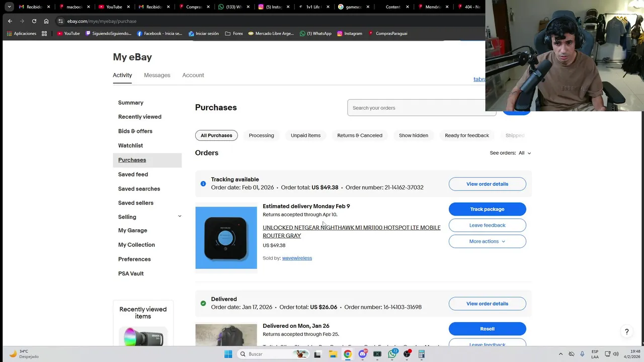Open the Netgear hotspot product thumbnail

click(226, 238)
